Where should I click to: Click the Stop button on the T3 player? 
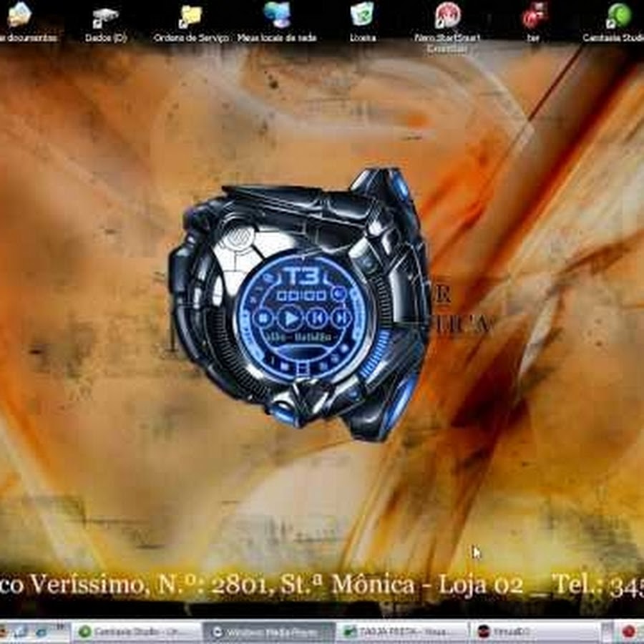264,317
